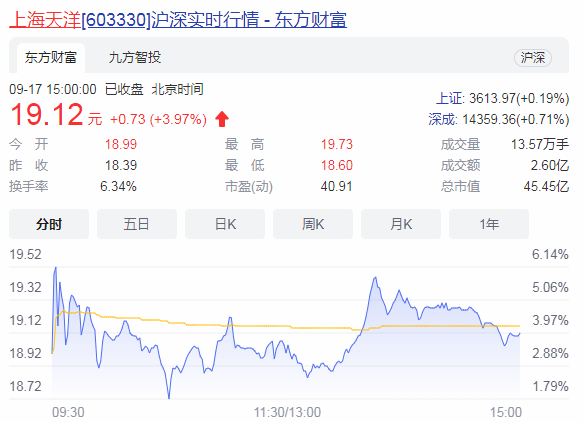Screen dimensions: 583x422
Task: Open the 上海天洋[603330] title link
Action: click(178, 19)
